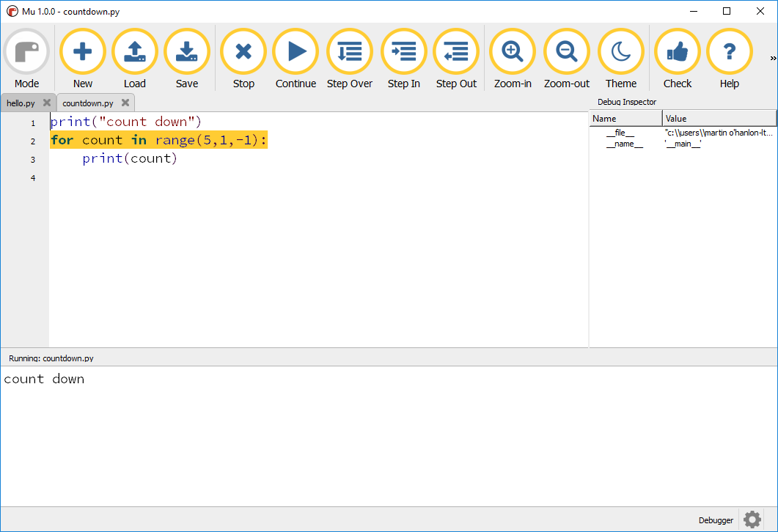Viewport: 778px width, 532px height.
Task: Expand the toolbar overflow chevron
Action: 772,59
